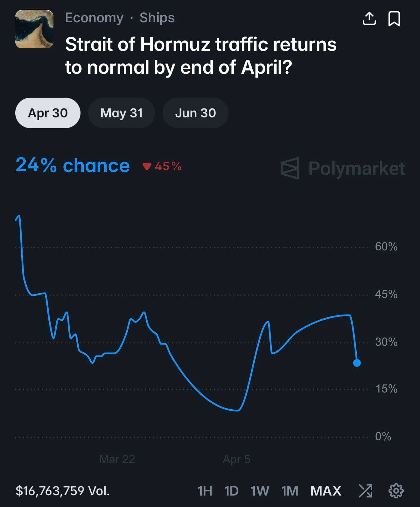Activate the Jun 30 outcome
Screen dimensions: 420x507
196,113
